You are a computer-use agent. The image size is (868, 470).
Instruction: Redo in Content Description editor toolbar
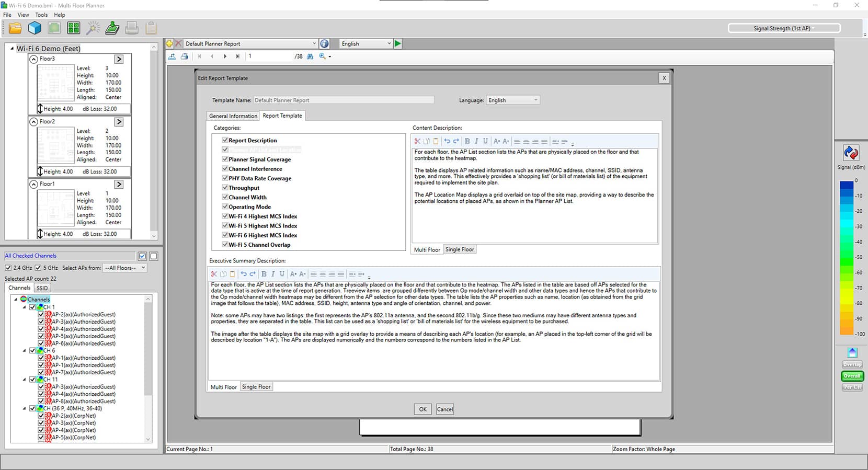456,141
